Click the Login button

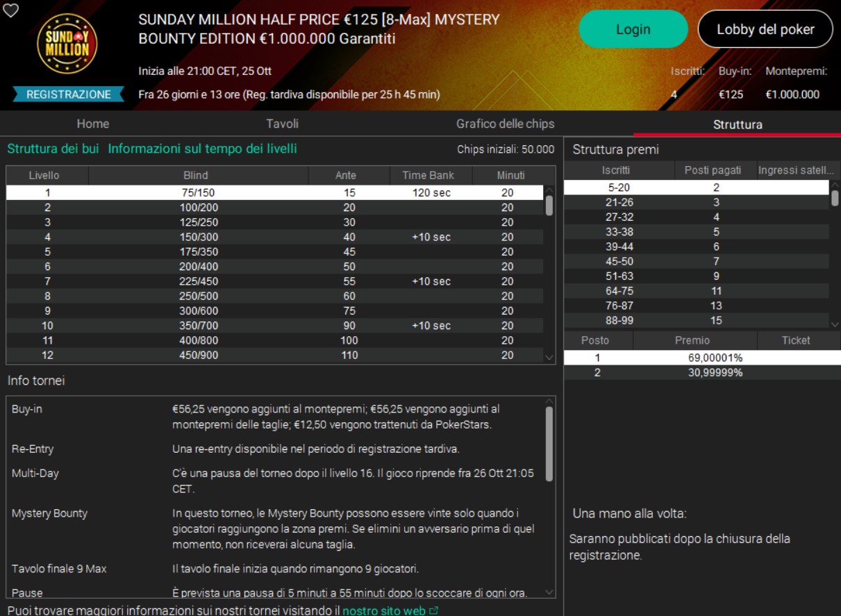pyautogui.click(x=633, y=29)
